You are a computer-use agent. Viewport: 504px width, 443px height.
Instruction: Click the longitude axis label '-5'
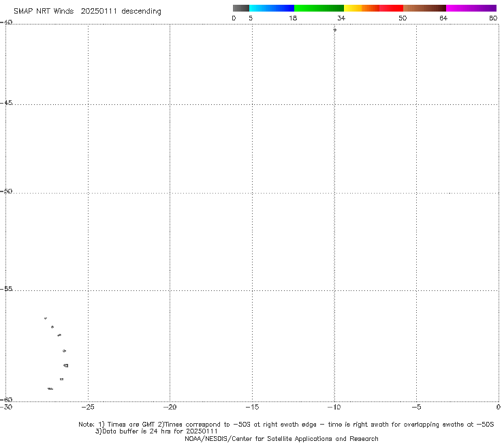[x=417, y=408]
